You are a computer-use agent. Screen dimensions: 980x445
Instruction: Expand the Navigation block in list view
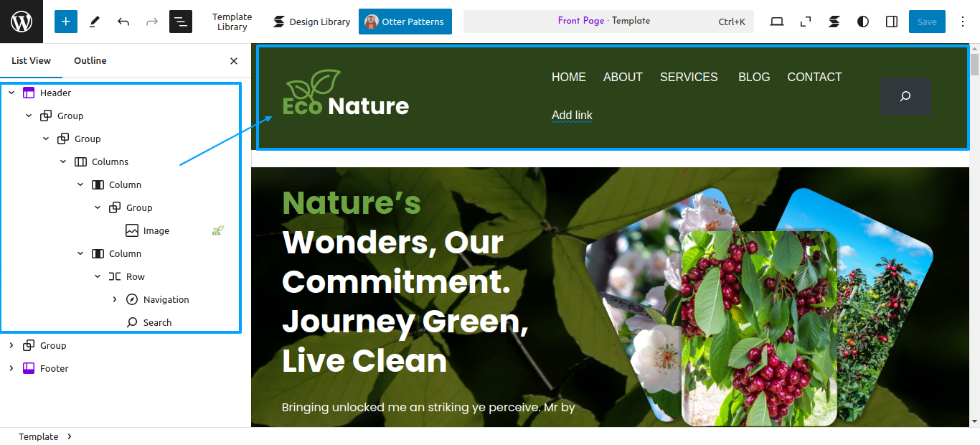click(x=115, y=299)
